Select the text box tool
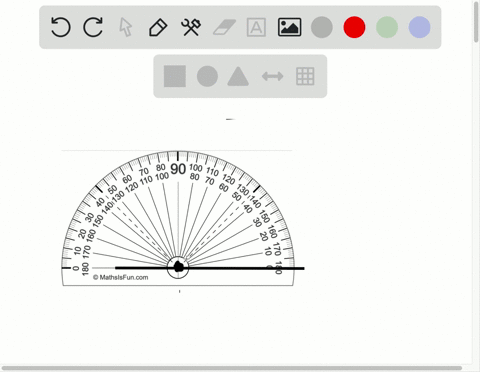 click(256, 27)
